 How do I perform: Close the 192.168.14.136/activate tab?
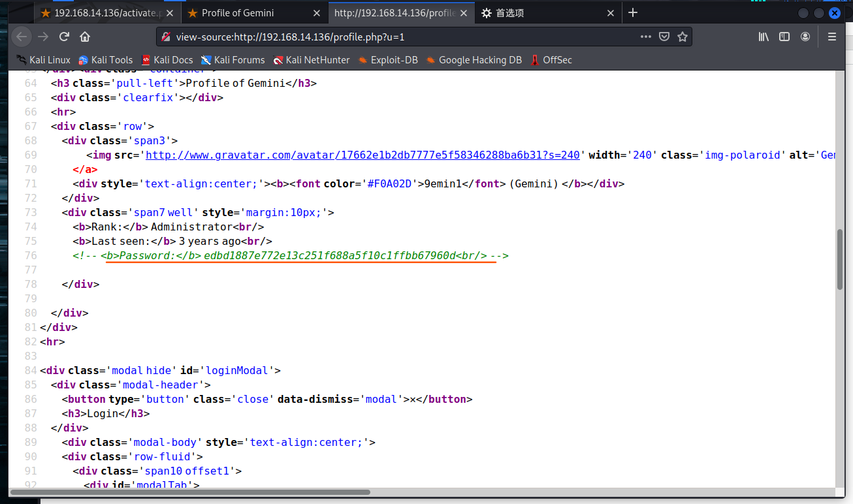(170, 13)
